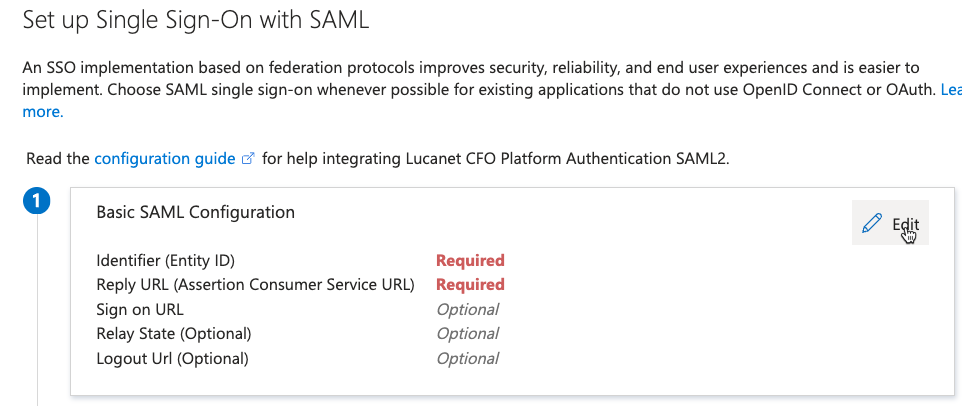Click the blue step 1 circle badge

tap(37, 201)
